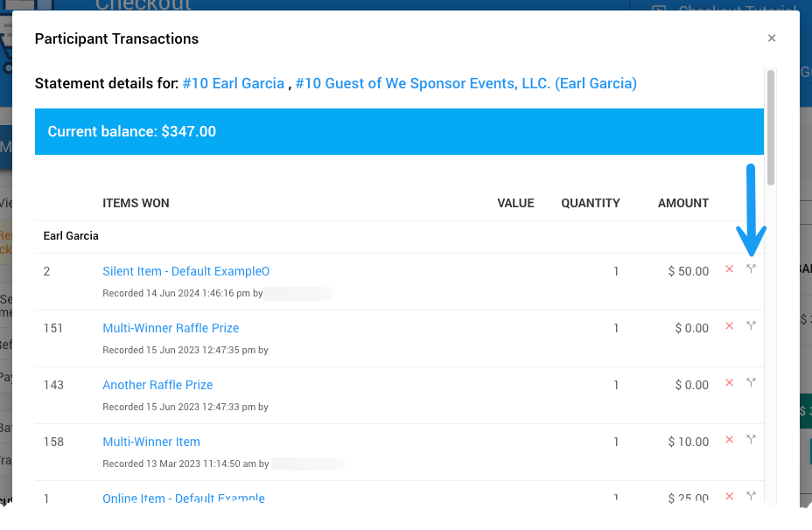The height and width of the screenshot is (530, 812).
Task: View the Multi-Winner Raffle Prize item
Action: click(171, 328)
